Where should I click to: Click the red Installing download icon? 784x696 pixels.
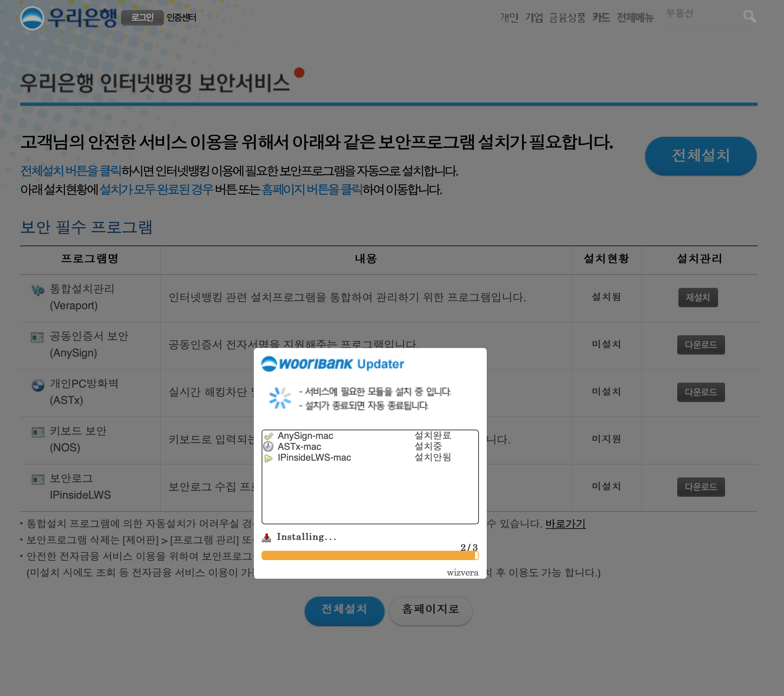pos(266,538)
